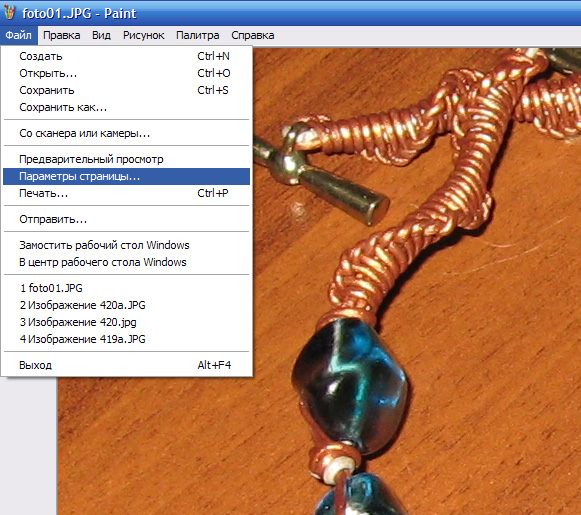
Task: Open the Рисунок menu
Action: tap(143, 36)
